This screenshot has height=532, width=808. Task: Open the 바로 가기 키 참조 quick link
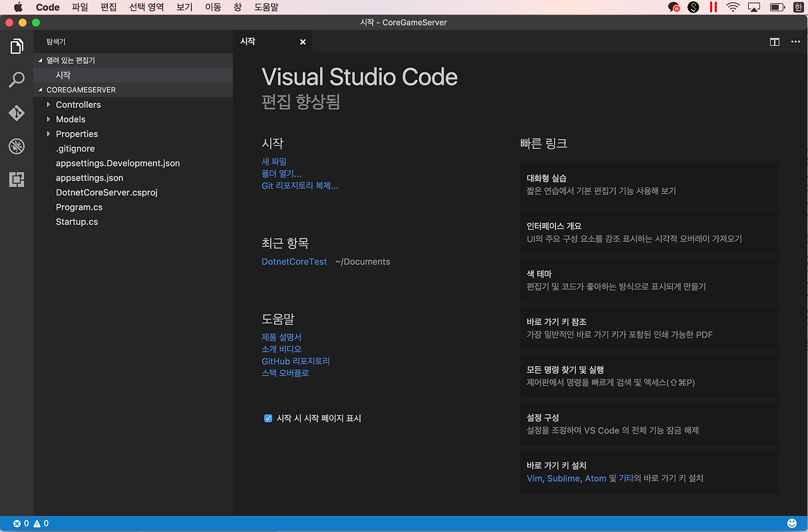click(650, 329)
